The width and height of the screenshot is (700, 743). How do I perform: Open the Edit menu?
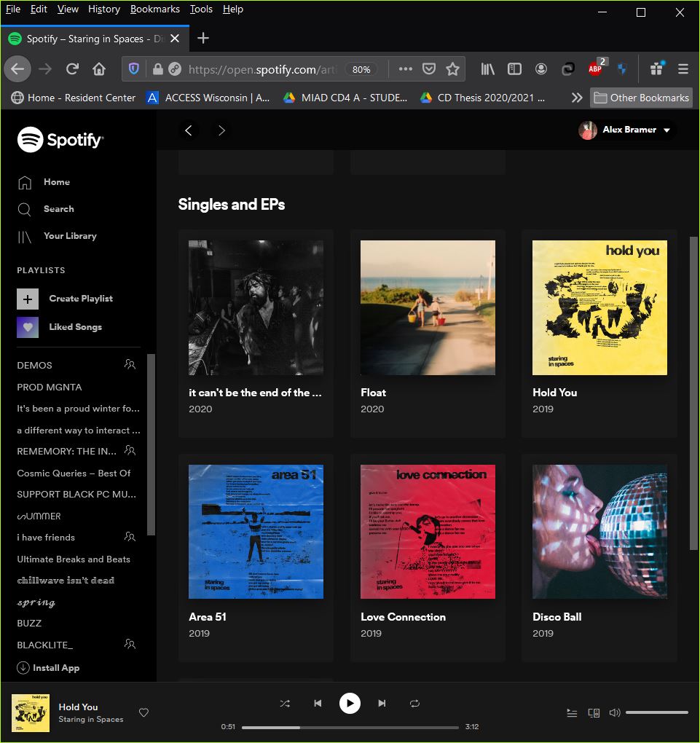pos(39,9)
